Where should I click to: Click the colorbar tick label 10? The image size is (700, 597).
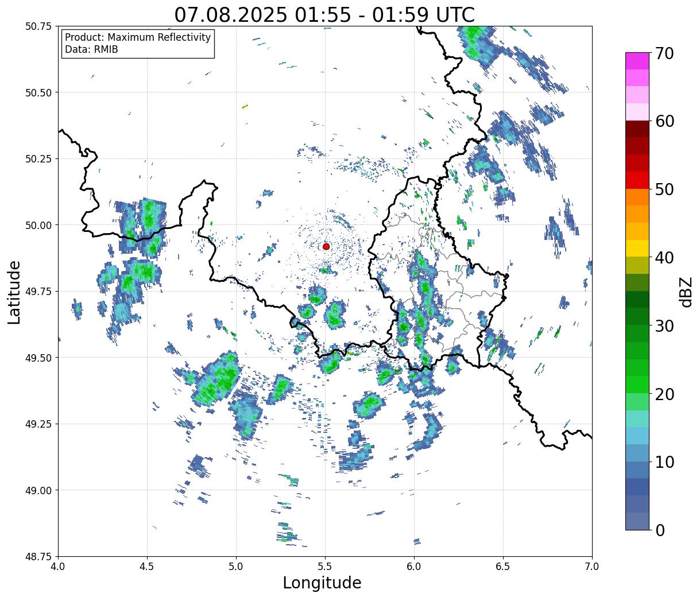(x=664, y=462)
